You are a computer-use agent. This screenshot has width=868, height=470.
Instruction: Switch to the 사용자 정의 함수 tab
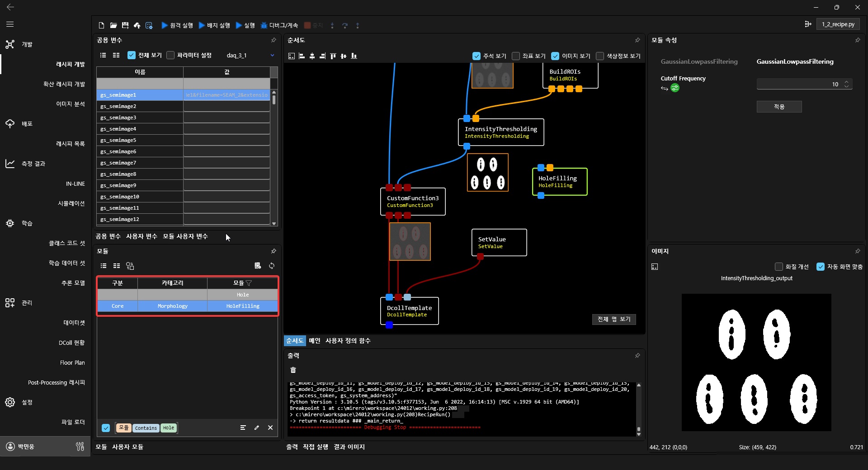tap(348, 341)
